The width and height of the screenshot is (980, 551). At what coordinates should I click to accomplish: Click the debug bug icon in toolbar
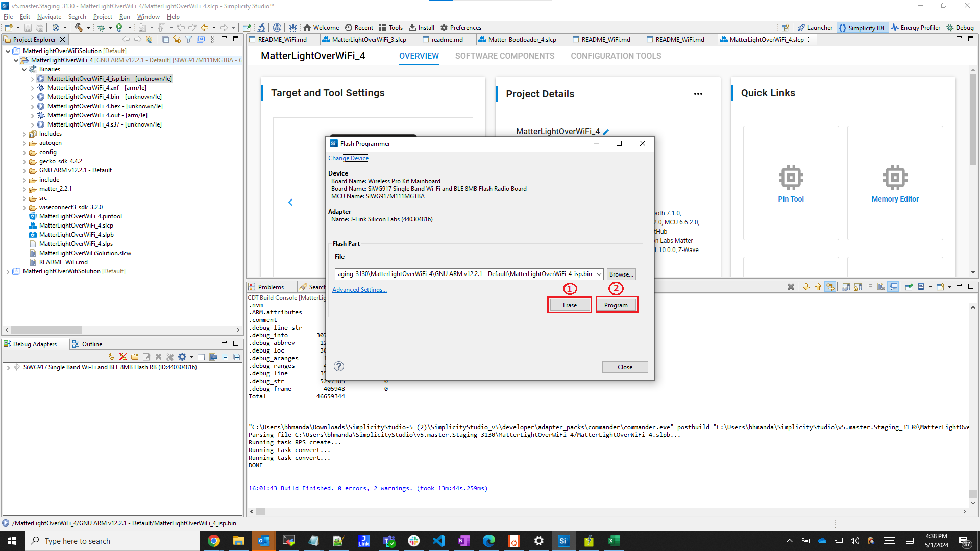click(x=101, y=28)
